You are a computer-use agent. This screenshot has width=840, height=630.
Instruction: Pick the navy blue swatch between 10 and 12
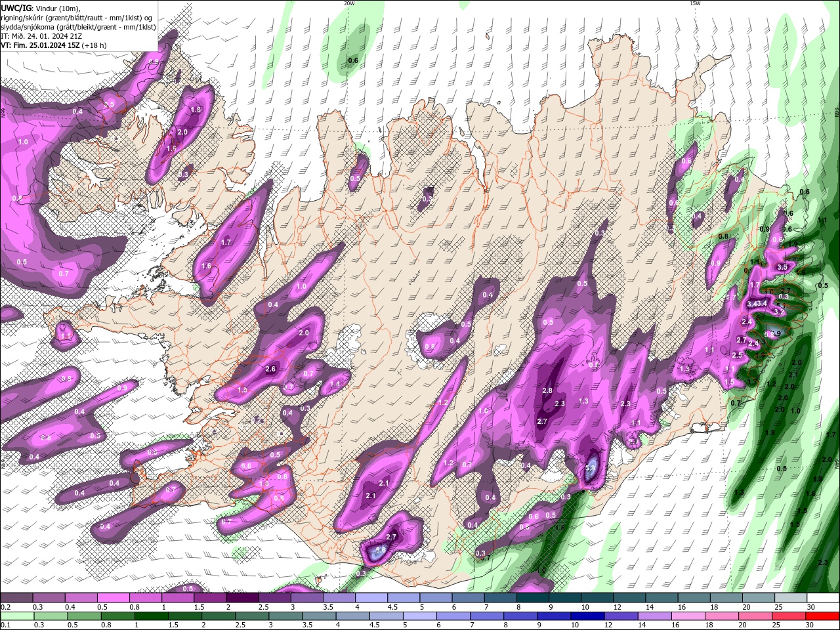point(587,616)
